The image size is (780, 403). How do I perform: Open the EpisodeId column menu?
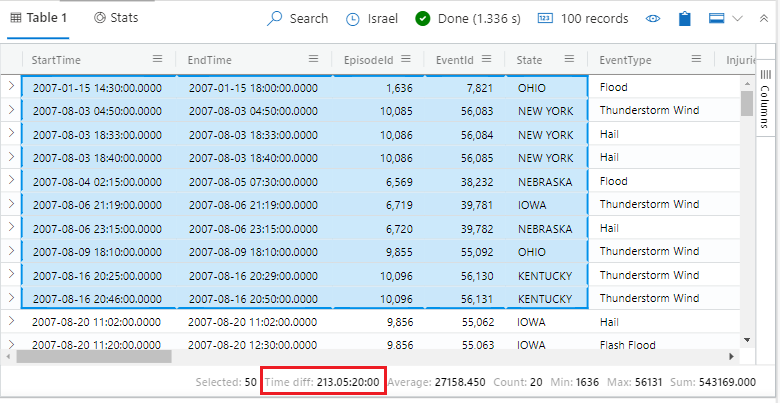tap(406, 59)
